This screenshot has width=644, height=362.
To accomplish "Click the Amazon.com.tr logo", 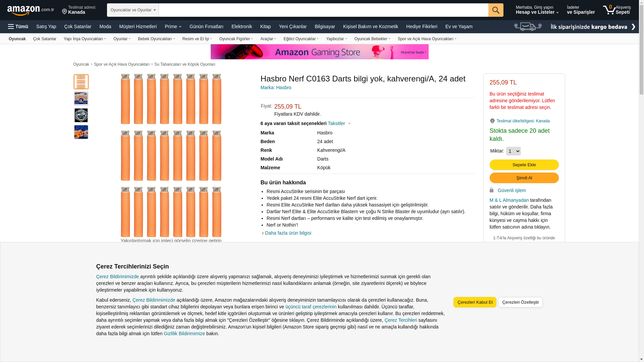I will coord(30,10).
